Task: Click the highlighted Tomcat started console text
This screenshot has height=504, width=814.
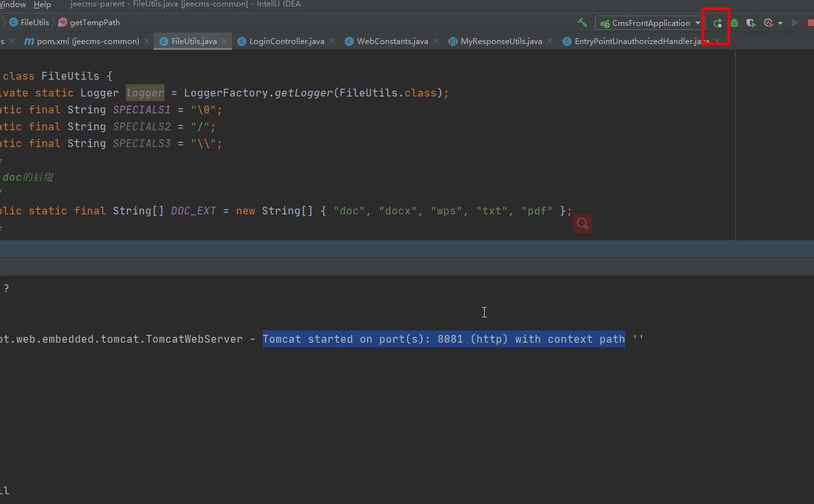Action: point(443,339)
